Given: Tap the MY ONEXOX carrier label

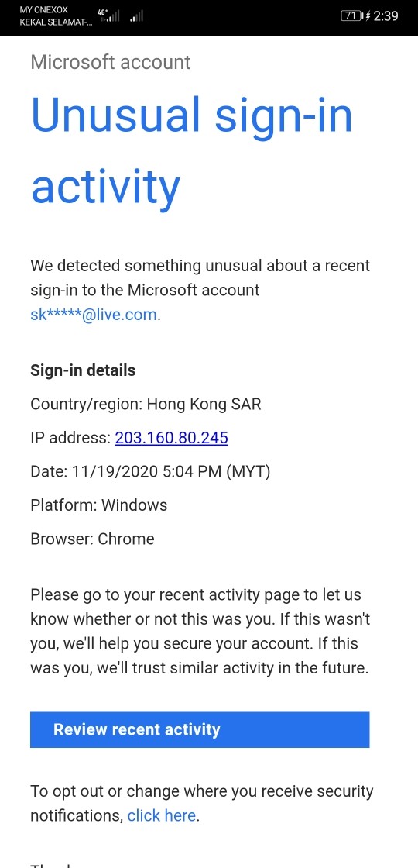Looking at the screenshot, I should click(x=43, y=10).
